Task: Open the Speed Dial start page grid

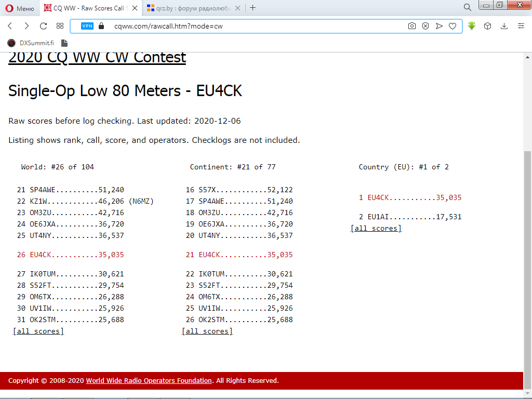Action: coord(60,26)
